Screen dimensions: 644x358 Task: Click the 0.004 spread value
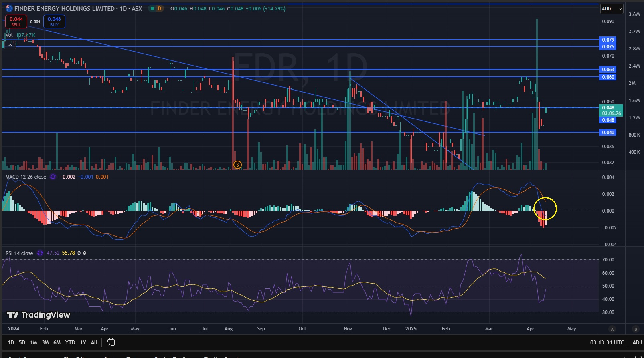[x=35, y=22]
